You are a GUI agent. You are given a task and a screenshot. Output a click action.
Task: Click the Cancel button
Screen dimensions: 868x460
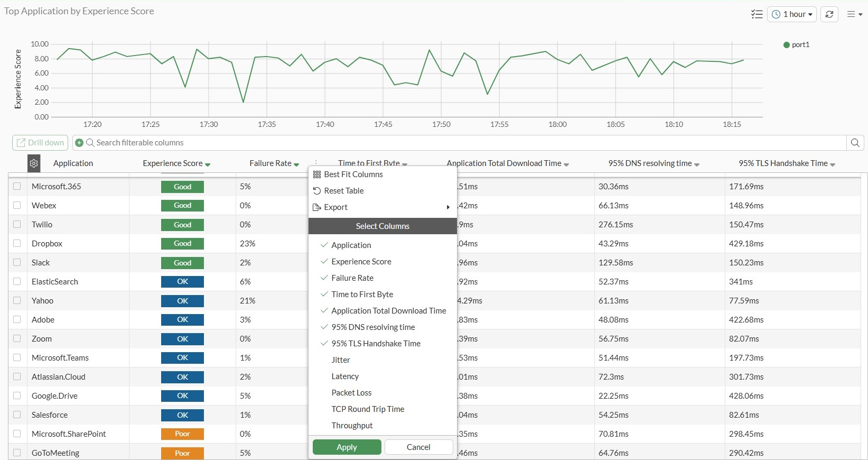[x=418, y=447]
